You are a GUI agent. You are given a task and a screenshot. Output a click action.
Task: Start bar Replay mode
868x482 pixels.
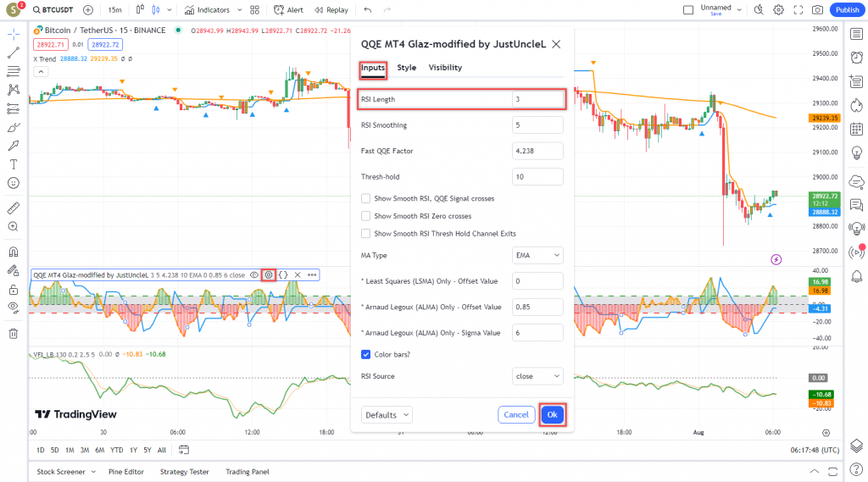pos(331,10)
